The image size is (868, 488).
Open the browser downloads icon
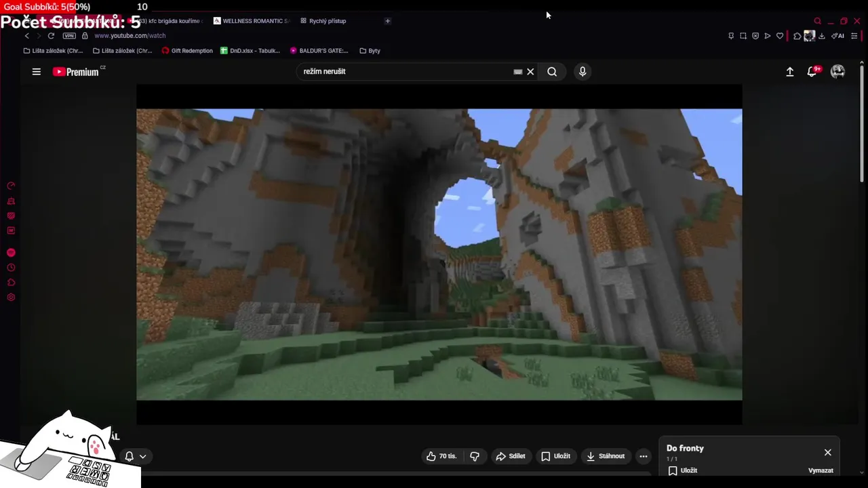(x=822, y=36)
